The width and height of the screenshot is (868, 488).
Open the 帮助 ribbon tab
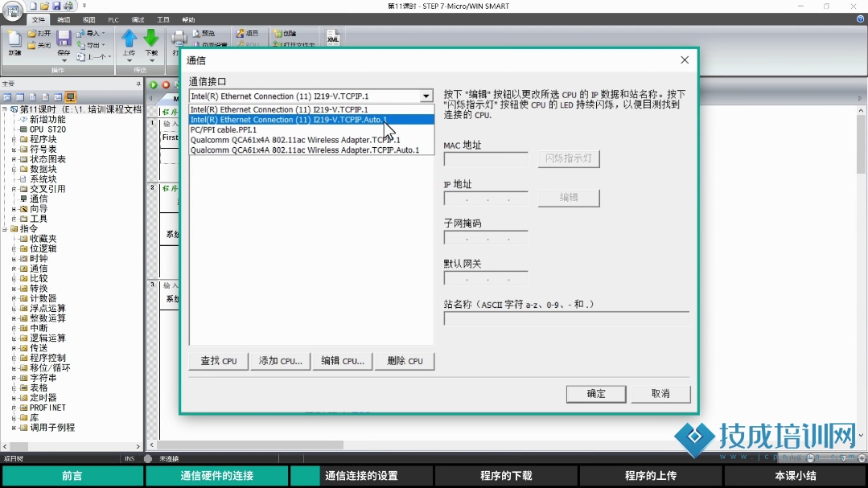point(188,20)
